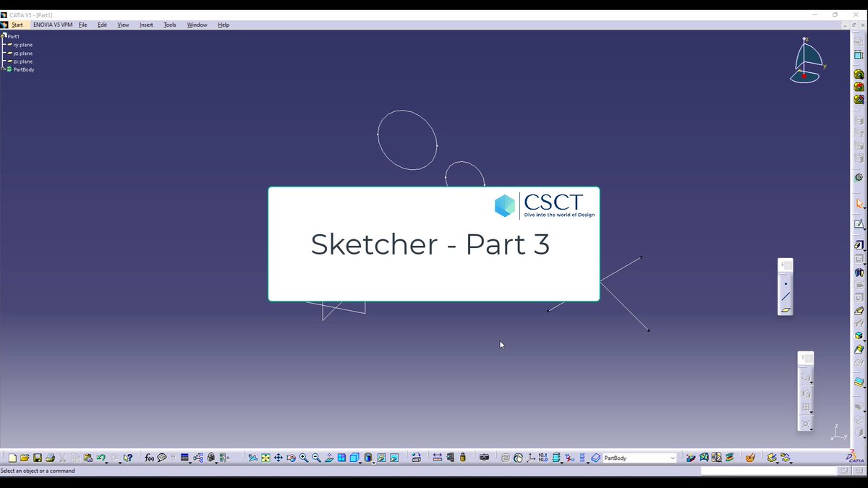Click the Paste icon

click(88, 458)
